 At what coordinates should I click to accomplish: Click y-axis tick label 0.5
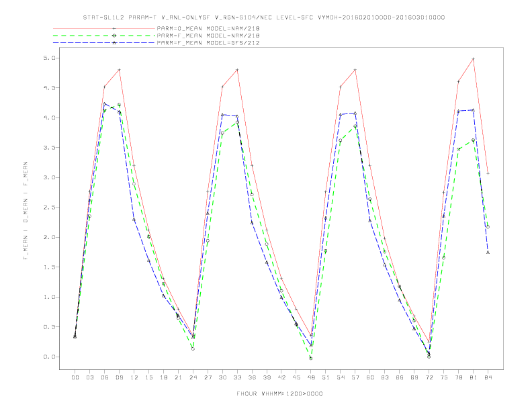pos(49,327)
